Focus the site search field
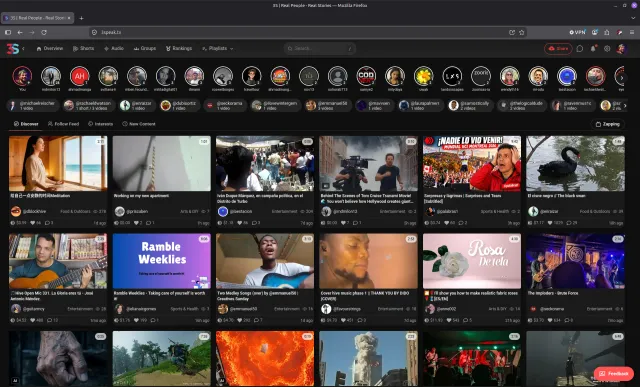This screenshot has width=640, height=387. [x=320, y=49]
